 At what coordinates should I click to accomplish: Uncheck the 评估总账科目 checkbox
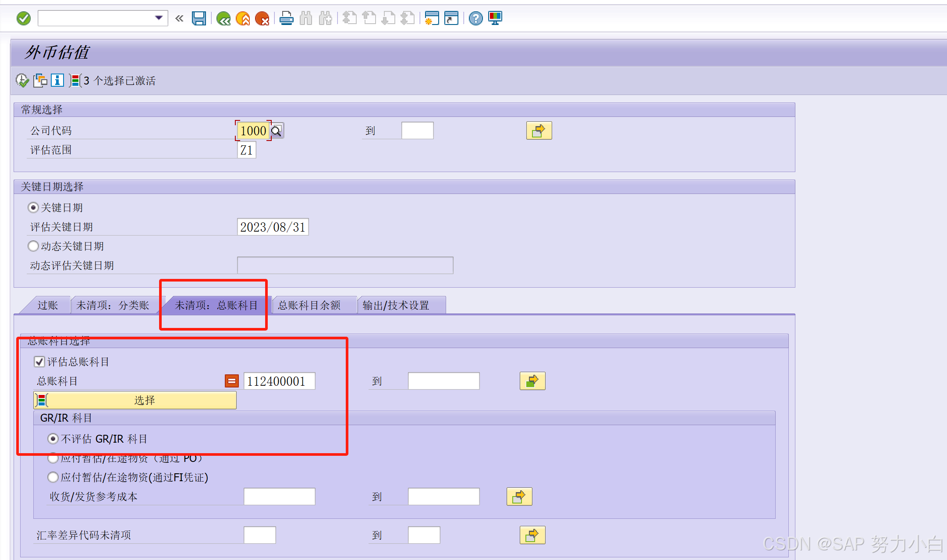[39, 362]
